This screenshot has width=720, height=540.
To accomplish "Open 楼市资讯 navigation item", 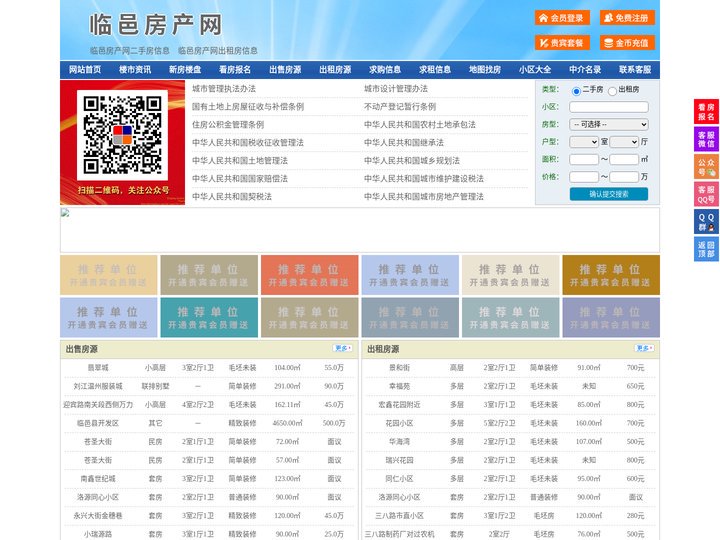I will click(x=135, y=70).
